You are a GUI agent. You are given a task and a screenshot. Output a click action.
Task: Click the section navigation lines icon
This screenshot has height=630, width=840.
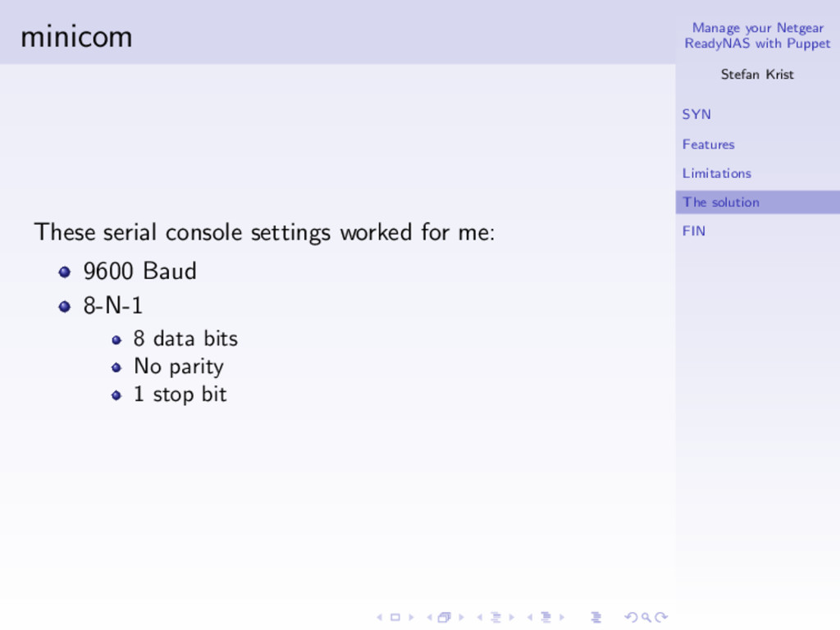[545, 617]
